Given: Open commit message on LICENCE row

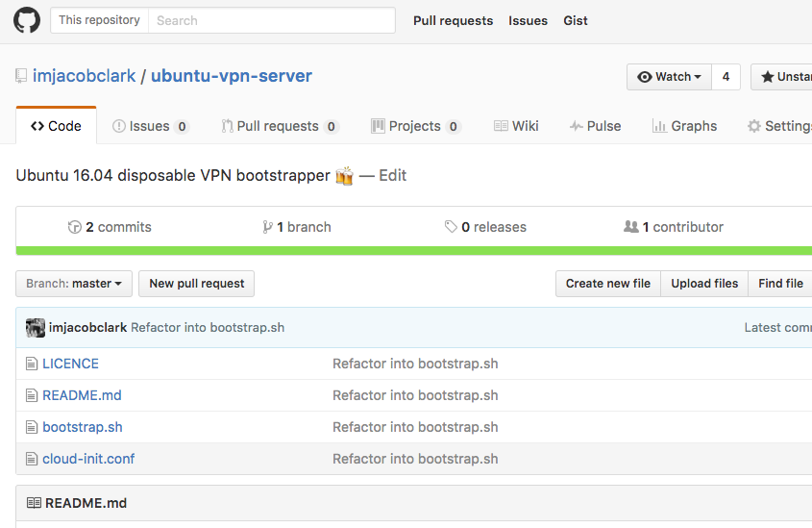Looking at the screenshot, I should click(x=415, y=364).
